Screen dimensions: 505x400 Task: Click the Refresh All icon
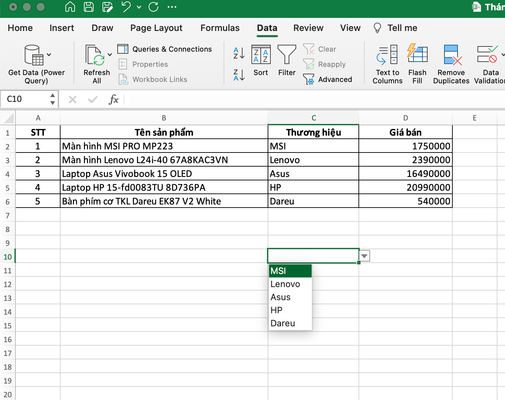point(94,55)
